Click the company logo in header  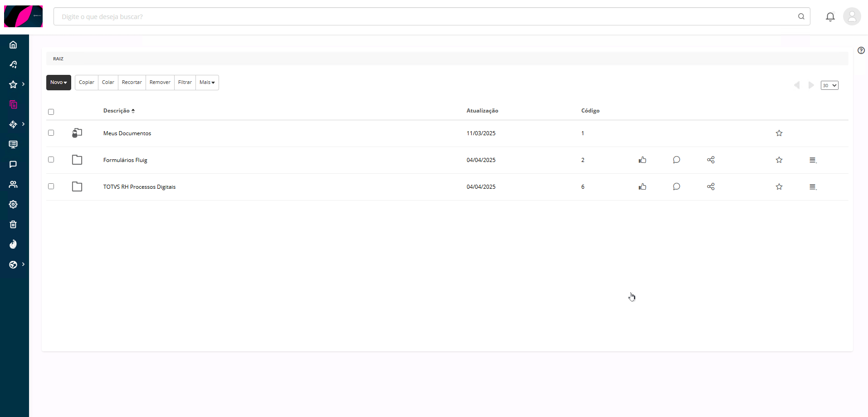23,16
